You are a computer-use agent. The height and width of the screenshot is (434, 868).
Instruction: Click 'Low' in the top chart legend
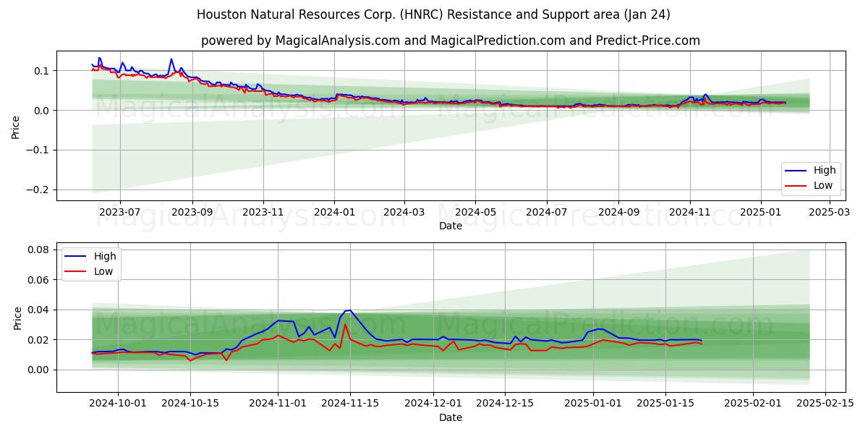(x=823, y=185)
